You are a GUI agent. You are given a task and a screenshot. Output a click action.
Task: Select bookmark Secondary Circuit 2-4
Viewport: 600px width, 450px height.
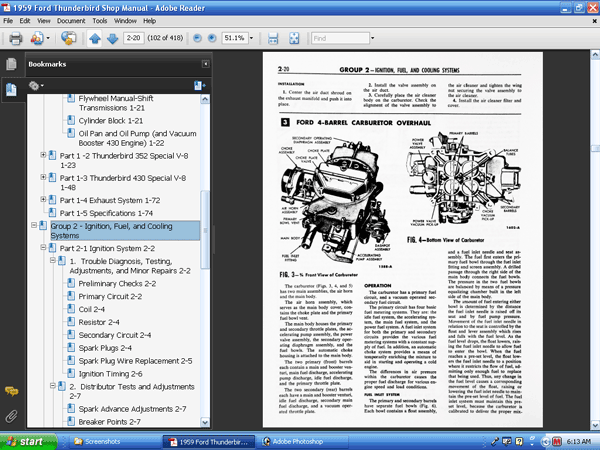point(115,335)
